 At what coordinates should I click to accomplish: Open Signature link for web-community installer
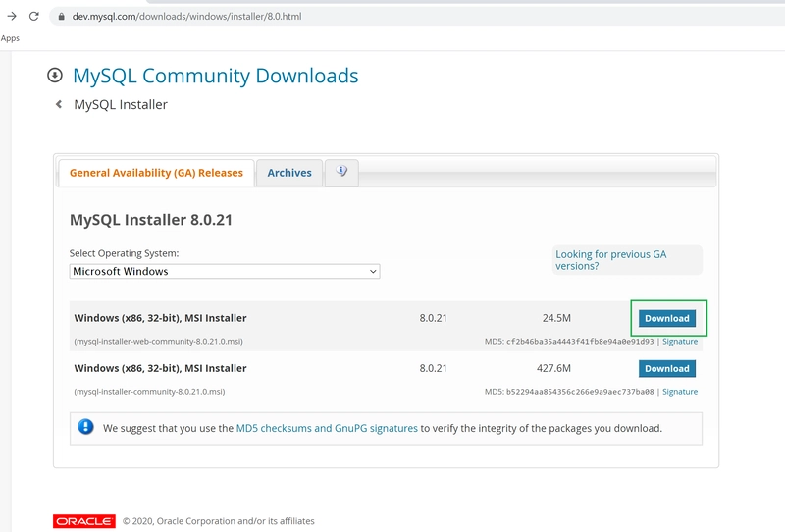[680, 342]
